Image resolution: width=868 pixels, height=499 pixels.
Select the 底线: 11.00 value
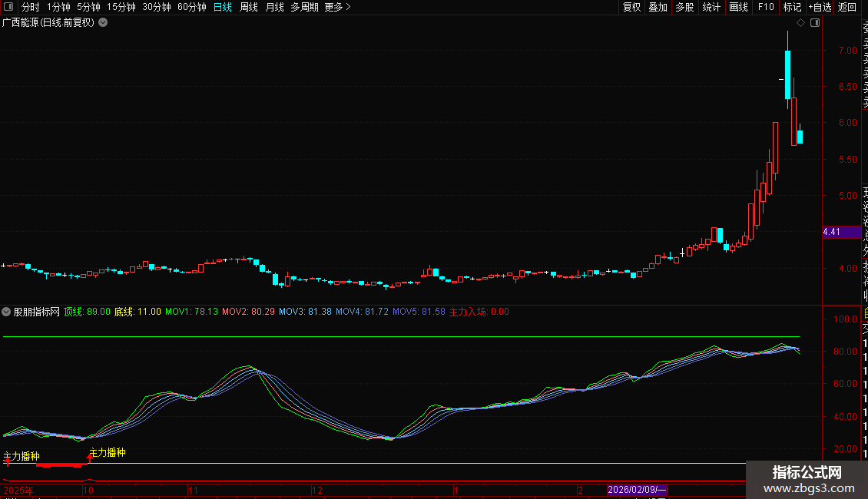point(137,312)
